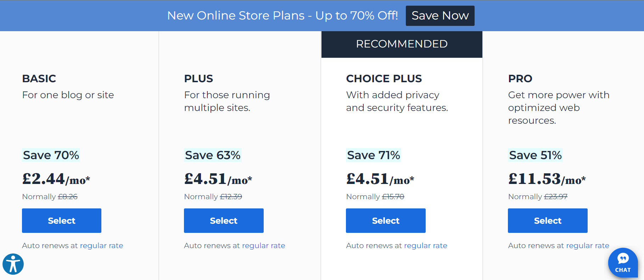Open the live chat bubble
The image size is (644, 280).
[x=623, y=263]
